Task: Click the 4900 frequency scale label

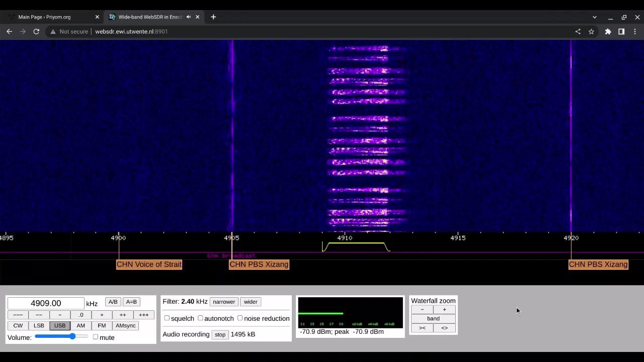Action: coord(118,238)
